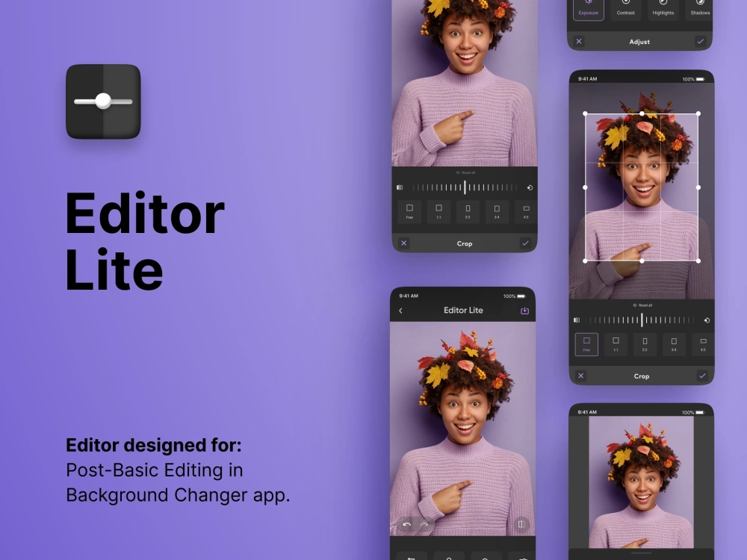The width and height of the screenshot is (747, 560).
Task: Select 1:1 ratio in the Crop screen without crop grid
Action: pyautogui.click(x=438, y=211)
